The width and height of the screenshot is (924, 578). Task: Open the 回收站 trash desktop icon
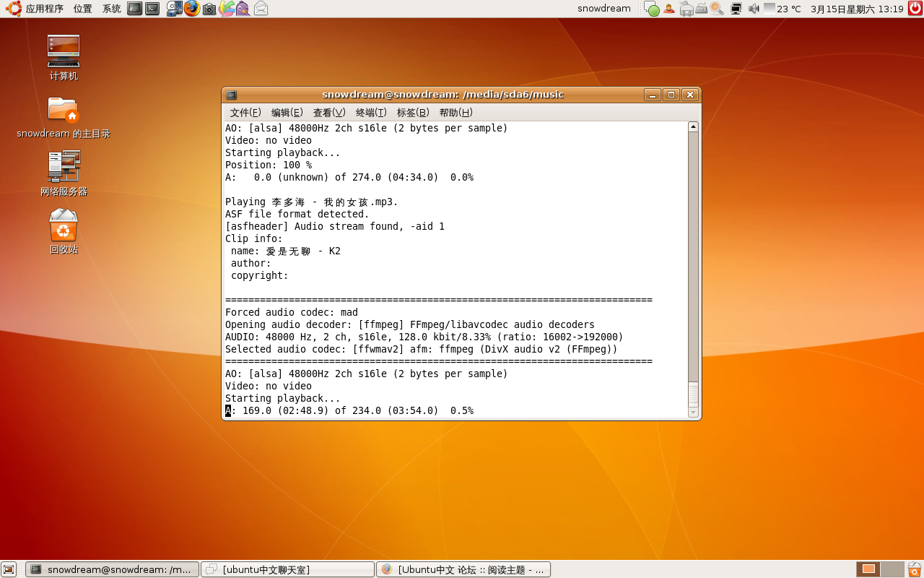coord(64,232)
